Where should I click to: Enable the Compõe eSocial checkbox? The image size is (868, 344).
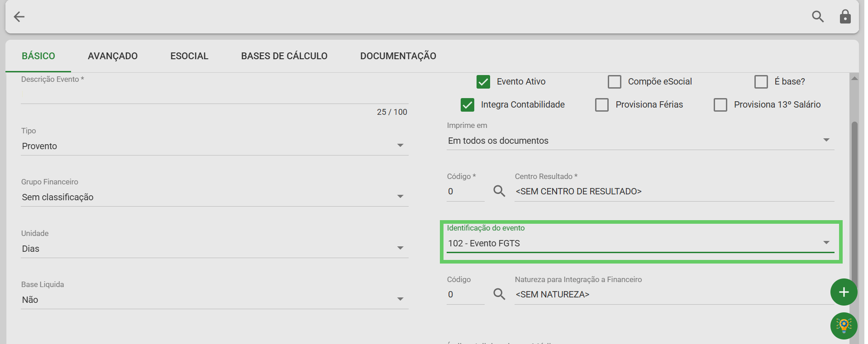[614, 82]
